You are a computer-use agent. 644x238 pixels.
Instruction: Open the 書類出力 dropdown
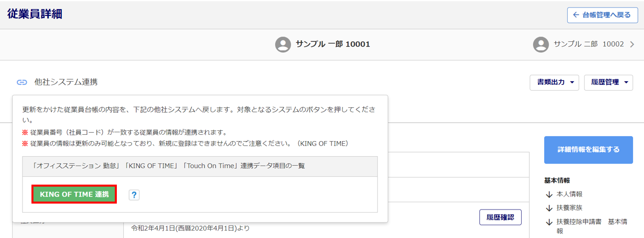point(555,82)
